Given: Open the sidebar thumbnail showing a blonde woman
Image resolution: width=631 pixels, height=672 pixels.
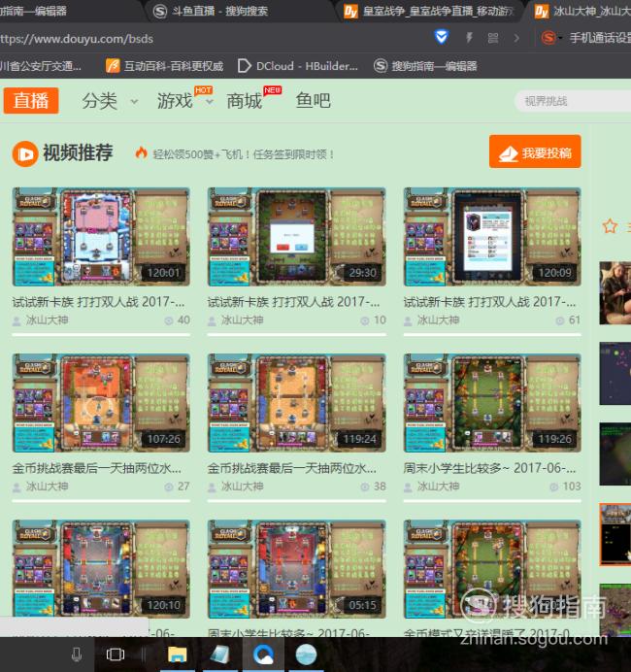Looking at the screenshot, I should pos(615,292).
